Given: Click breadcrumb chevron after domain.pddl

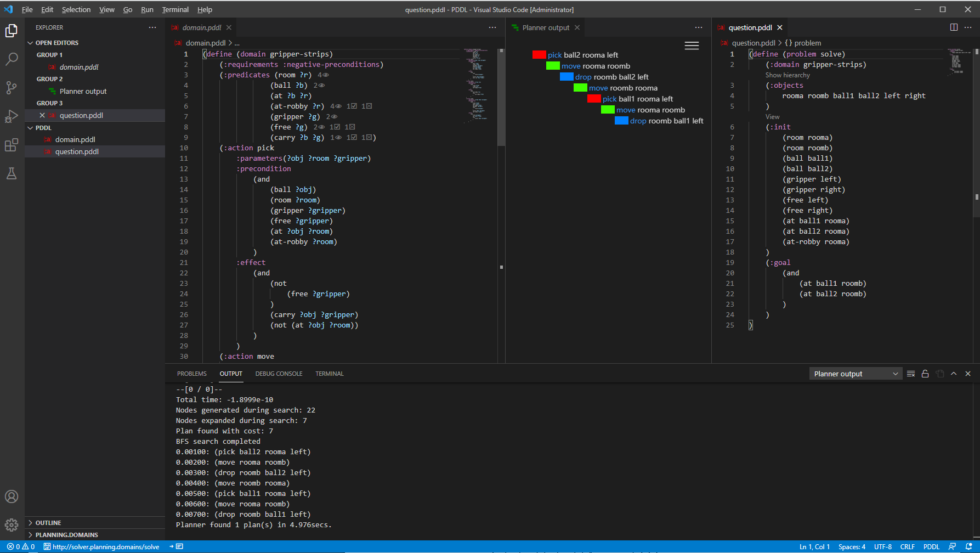Looking at the screenshot, I should 230,43.
